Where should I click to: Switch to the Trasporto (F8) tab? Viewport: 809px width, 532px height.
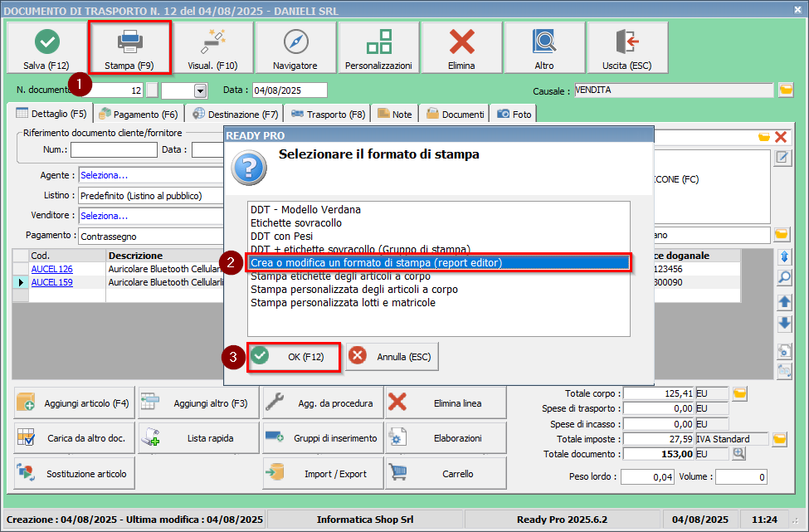click(329, 114)
